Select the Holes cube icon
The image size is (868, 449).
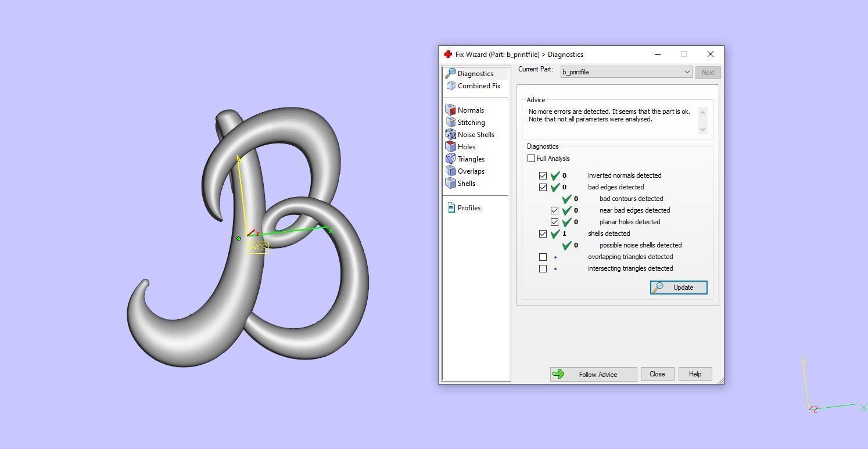coord(450,146)
